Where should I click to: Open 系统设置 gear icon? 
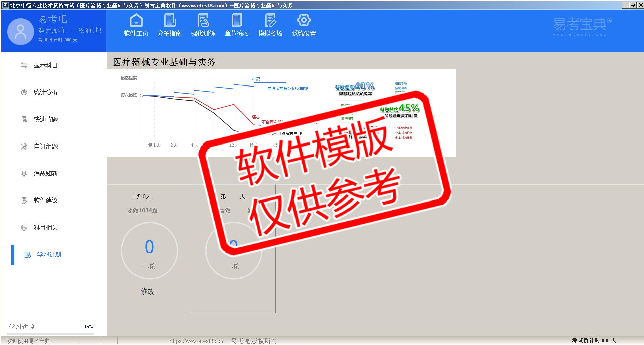click(x=304, y=21)
